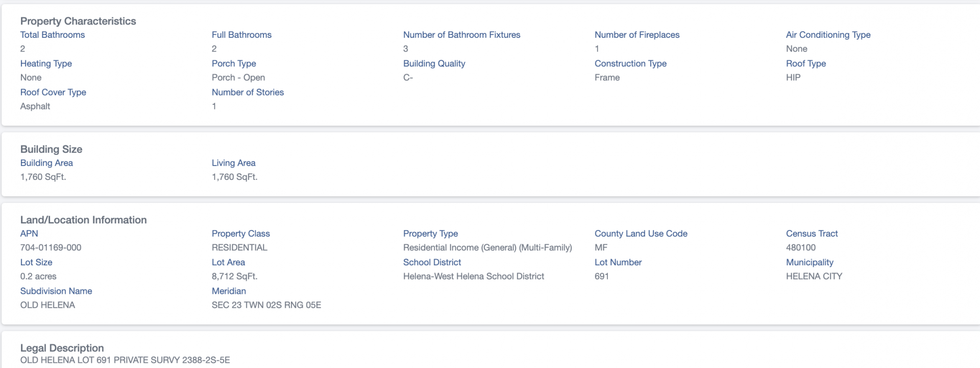Click the Porch Type label
The image size is (980, 368).
pyautogui.click(x=234, y=63)
